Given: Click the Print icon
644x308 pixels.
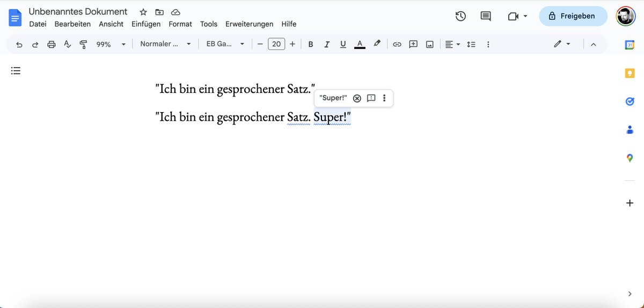Looking at the screenshot, I should [52, 45].
